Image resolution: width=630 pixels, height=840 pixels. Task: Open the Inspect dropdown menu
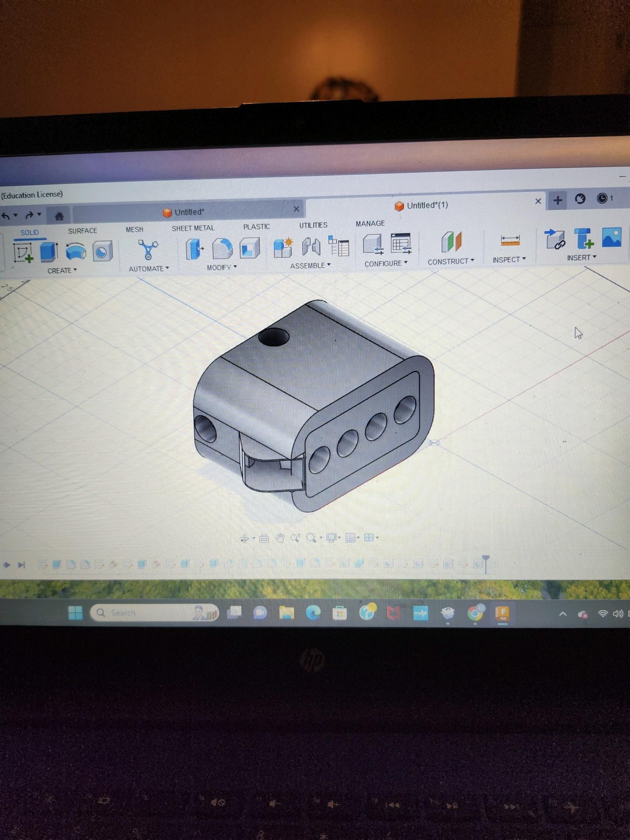pyautogui.click(x=509, y=260)
